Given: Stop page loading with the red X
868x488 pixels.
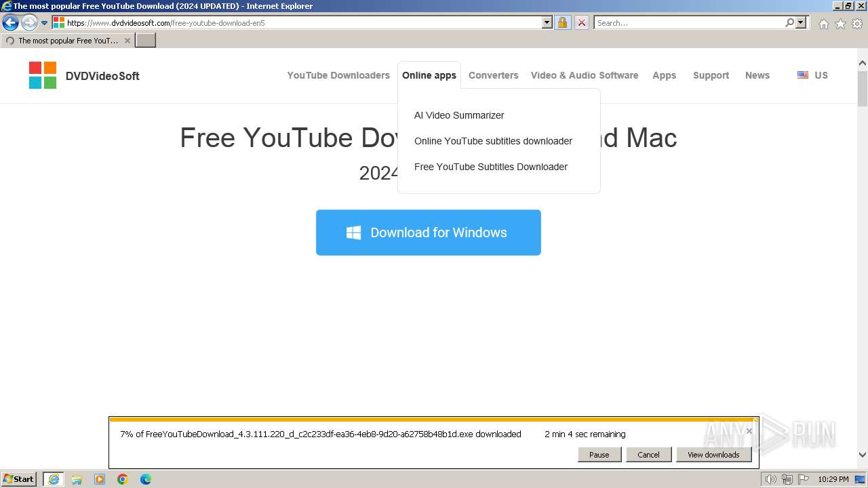Looking at the screenshot, I should pos(581,22).
